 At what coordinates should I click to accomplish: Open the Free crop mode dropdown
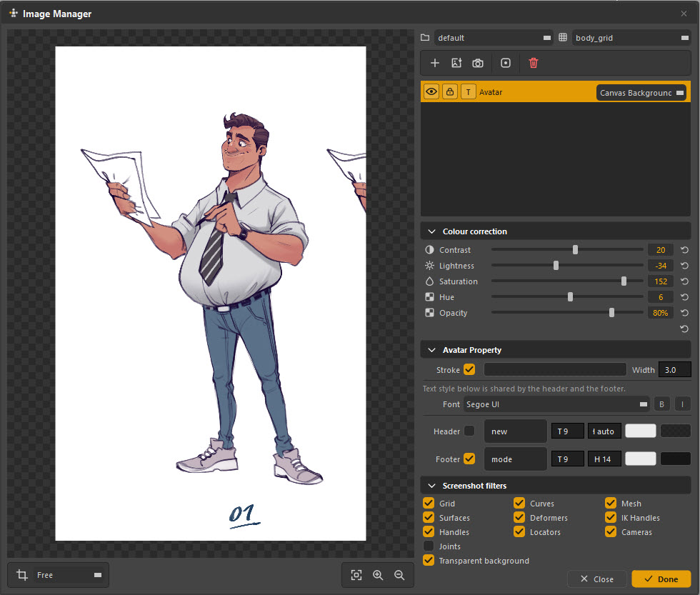(x=69, y=575)
